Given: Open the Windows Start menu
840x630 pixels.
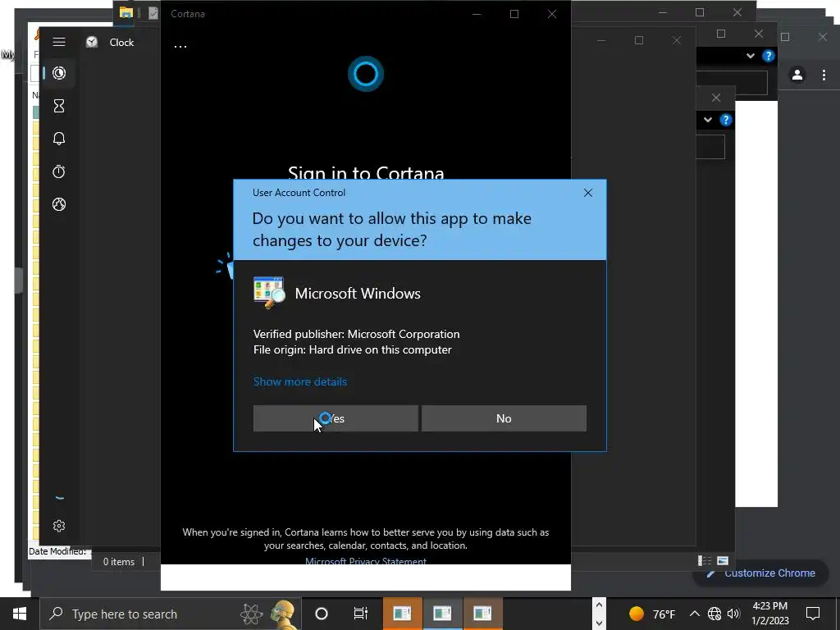Looking at the screenshot, I should [x=20, y=614].
